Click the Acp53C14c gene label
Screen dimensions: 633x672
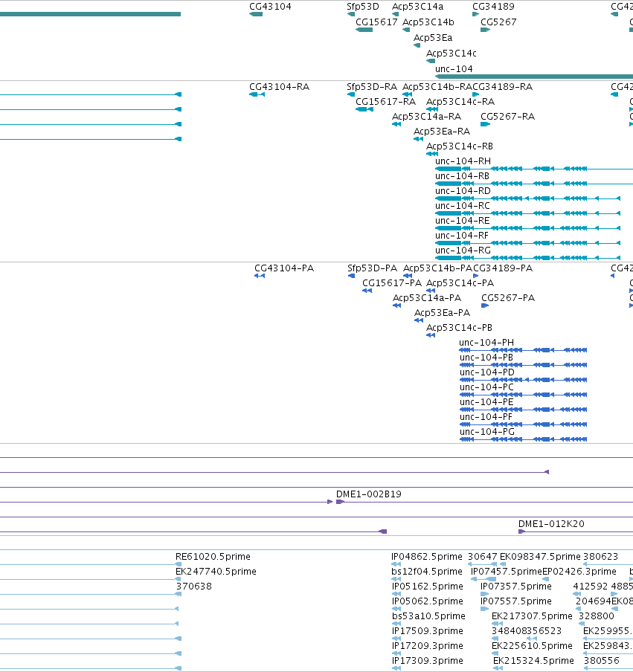click(452, 53)
